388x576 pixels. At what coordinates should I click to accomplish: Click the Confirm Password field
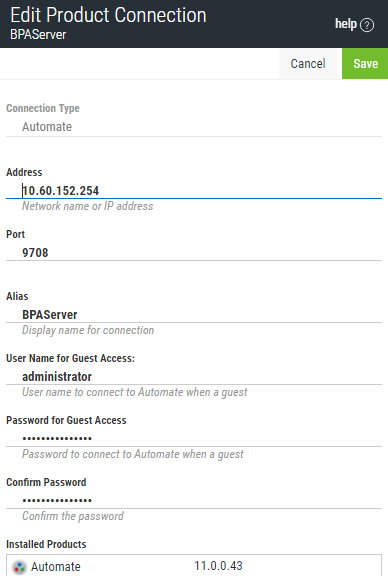click(194, 500)
